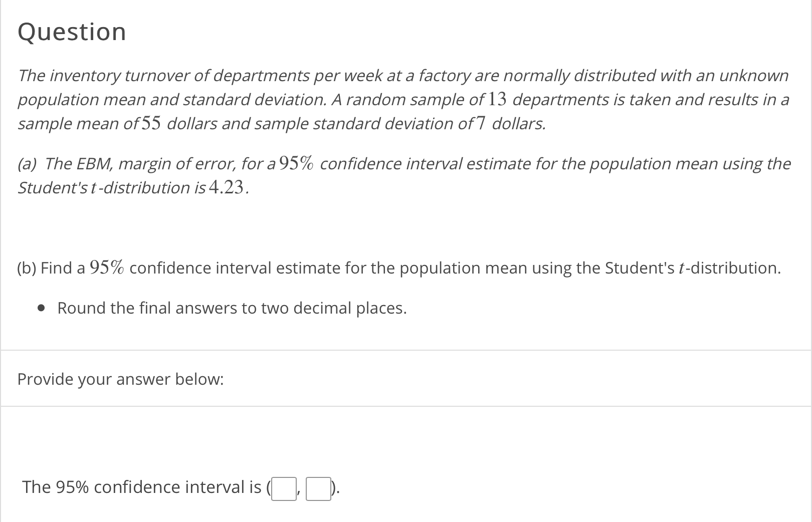Click the 95% value in part (b)
Image resolution: width=812 pixels, height=522 pixels.
[x=107, y=268]
